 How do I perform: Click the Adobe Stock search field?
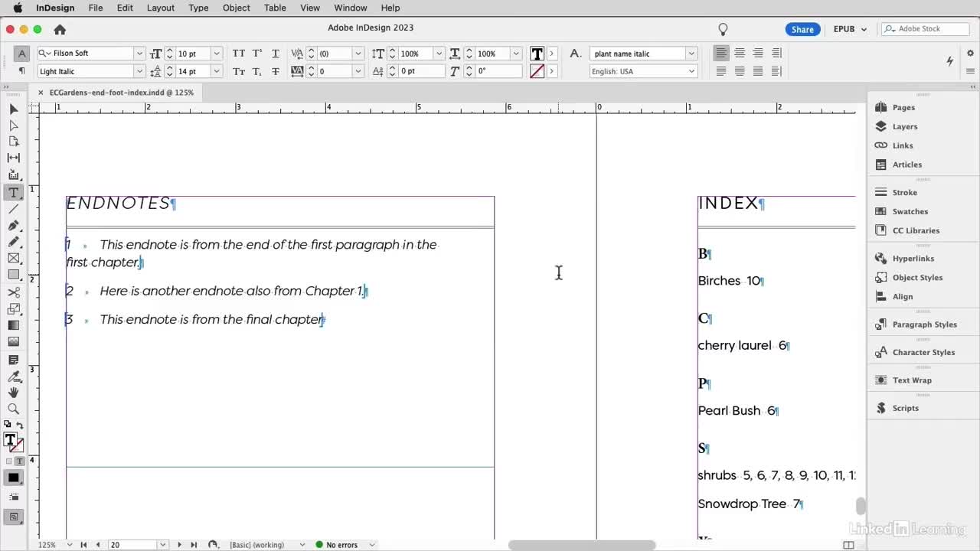[x=926, y=29]
